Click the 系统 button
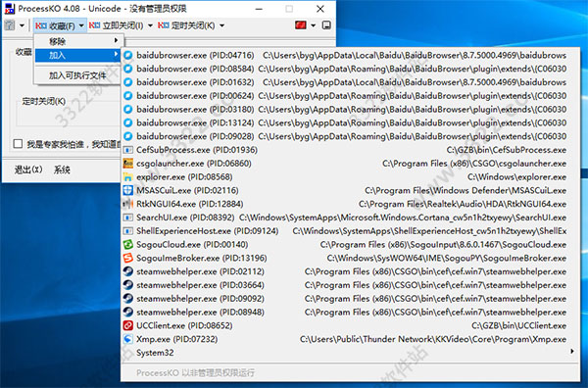This screenshot has width=588, height=388. click(62, 170)
